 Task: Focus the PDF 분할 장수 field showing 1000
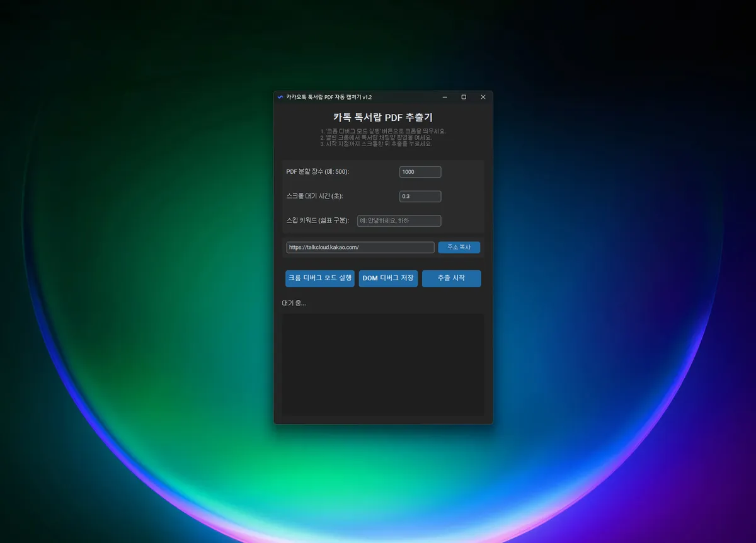pos(420,172)
